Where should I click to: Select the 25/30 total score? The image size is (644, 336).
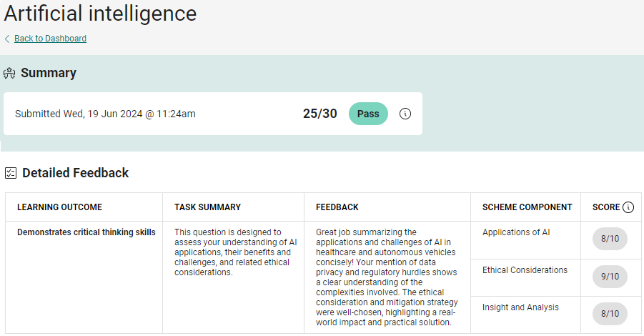319,114
